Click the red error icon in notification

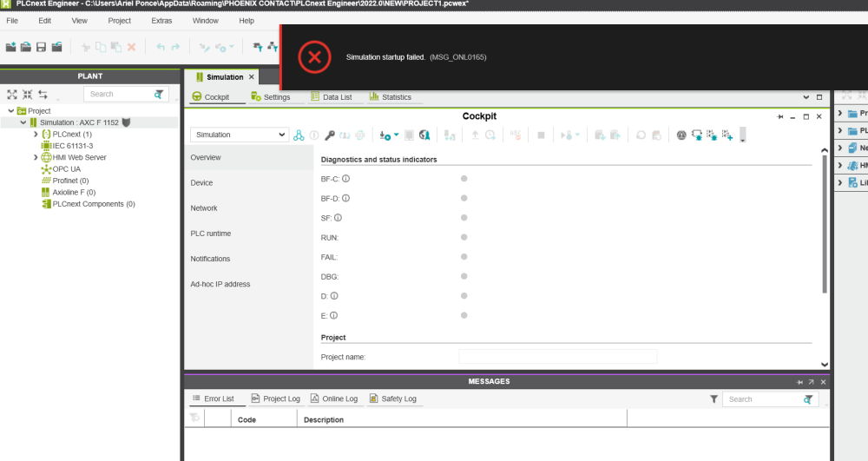[314, 57]
